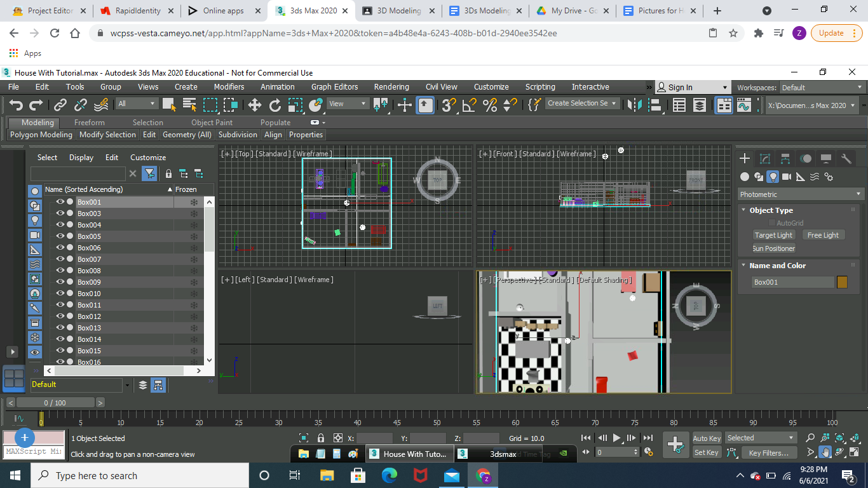This screenshot has width=868, height=488.
Task: Toggle the Spinner Snap button
Action: (x=510, y=105)
